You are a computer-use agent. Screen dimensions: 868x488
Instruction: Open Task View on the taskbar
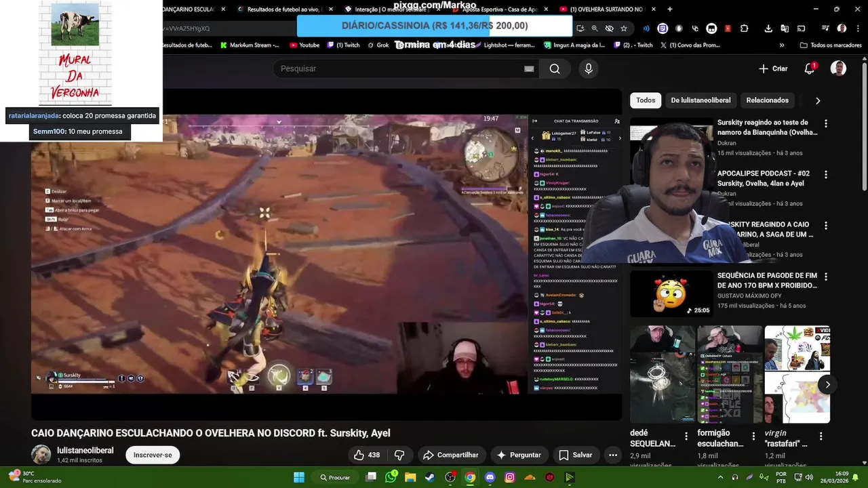(x=371, y=477)
